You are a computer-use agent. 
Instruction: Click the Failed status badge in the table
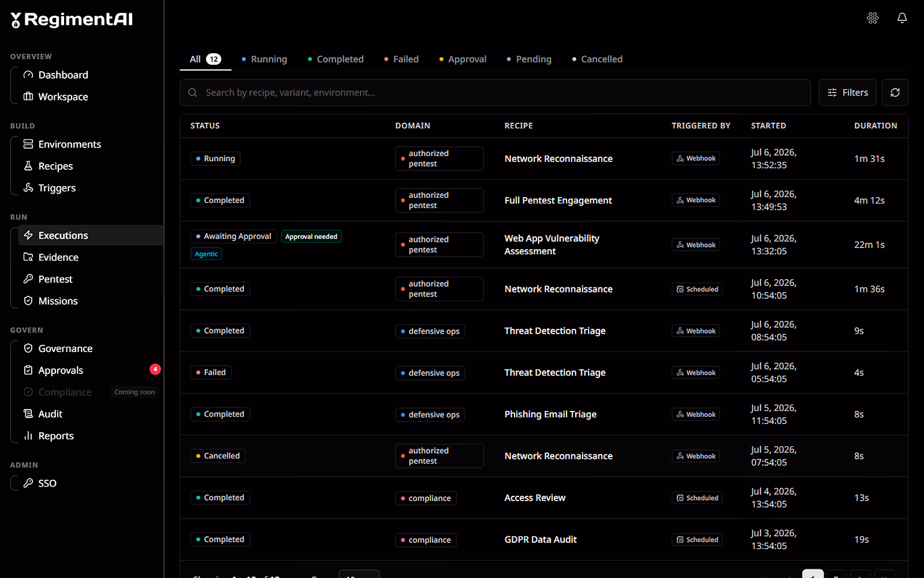[211, 373]
